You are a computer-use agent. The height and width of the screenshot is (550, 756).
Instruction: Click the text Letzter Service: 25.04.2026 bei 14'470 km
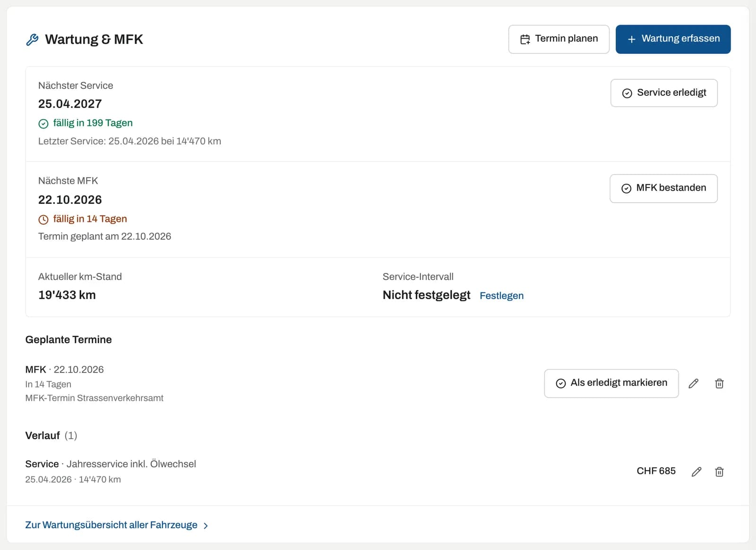(x=129, y=141)
